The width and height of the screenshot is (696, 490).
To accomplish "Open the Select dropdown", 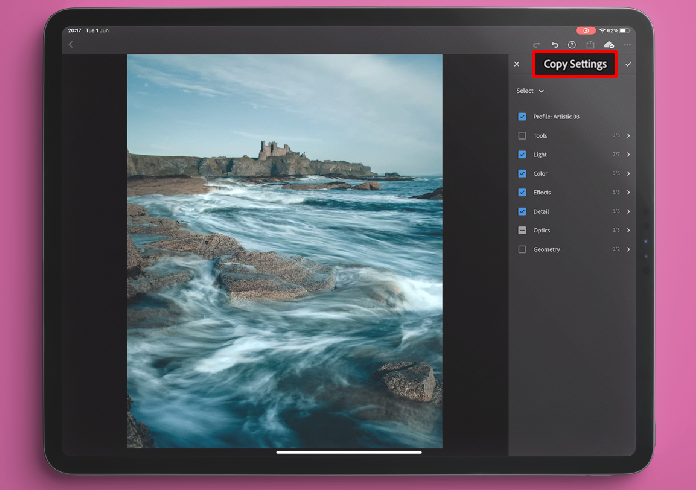I will point(530,91).
